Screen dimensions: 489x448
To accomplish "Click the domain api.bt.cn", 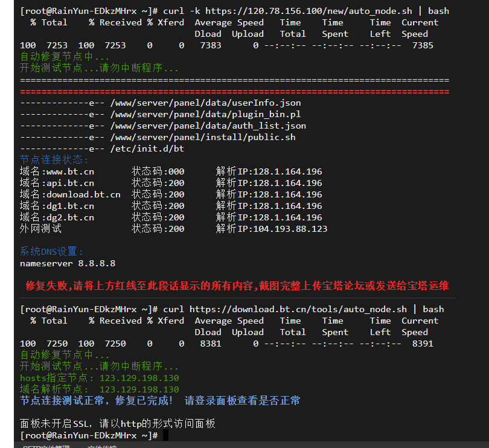I will click(70, 183).
